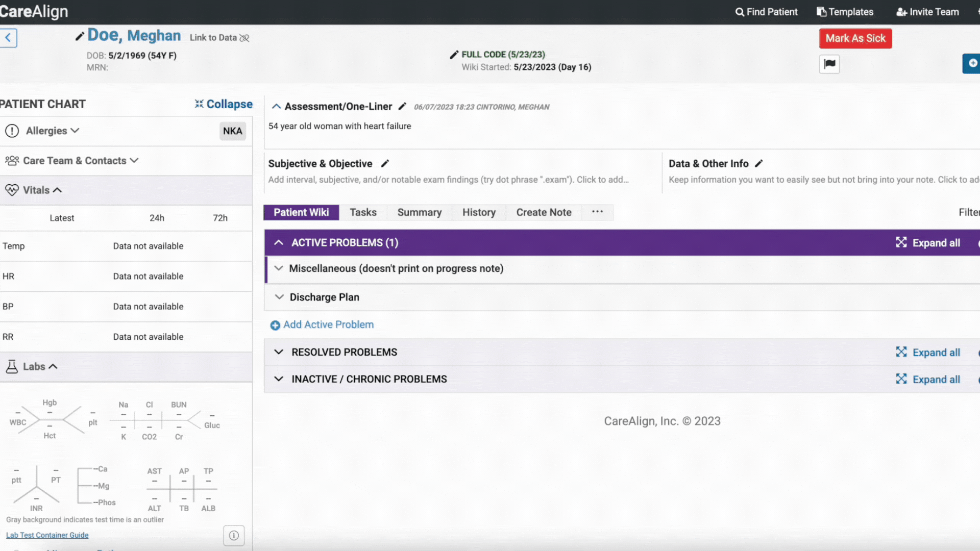Viewport: 980px width, 551px height.
Task: Click the back navigation arrow icon
Action: click(x=8, y=37)
